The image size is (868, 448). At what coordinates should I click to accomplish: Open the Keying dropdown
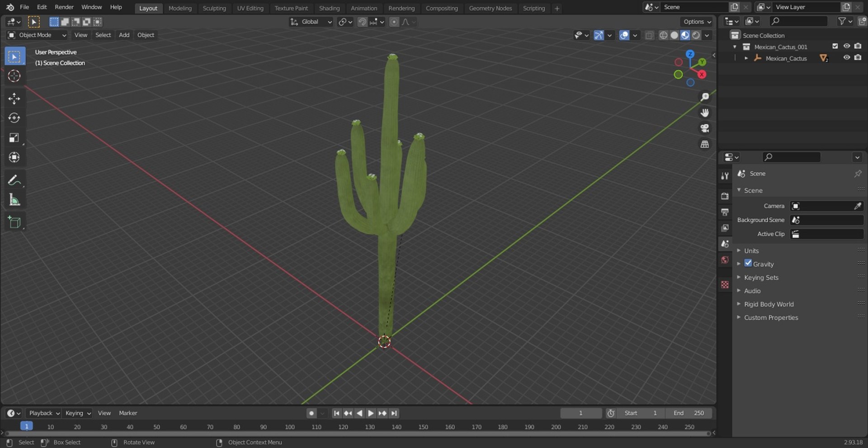[78, 413]
